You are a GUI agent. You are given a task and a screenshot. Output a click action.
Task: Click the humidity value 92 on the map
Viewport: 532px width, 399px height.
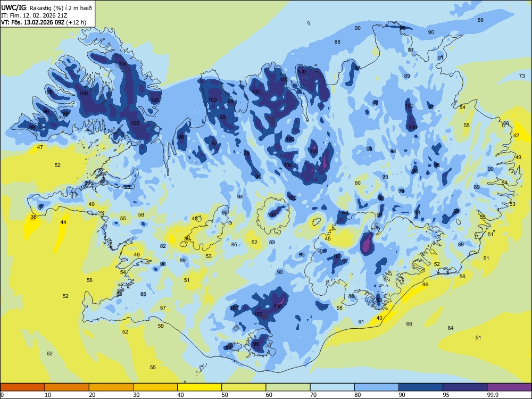(x=370, y=149)
